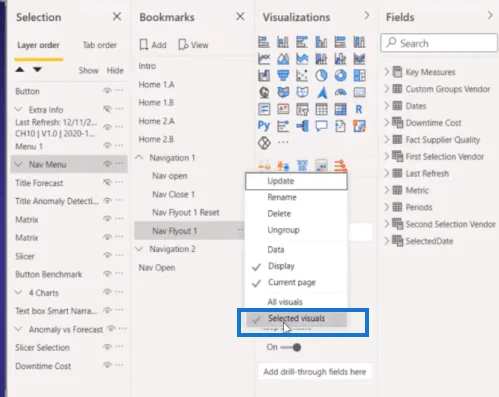Move layer up with up triangle
This screenshot has width=499, height=397.
pos(20,70)
